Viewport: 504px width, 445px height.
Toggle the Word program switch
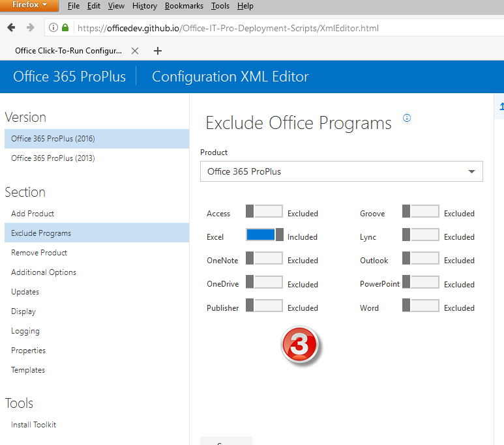(421, 305)
